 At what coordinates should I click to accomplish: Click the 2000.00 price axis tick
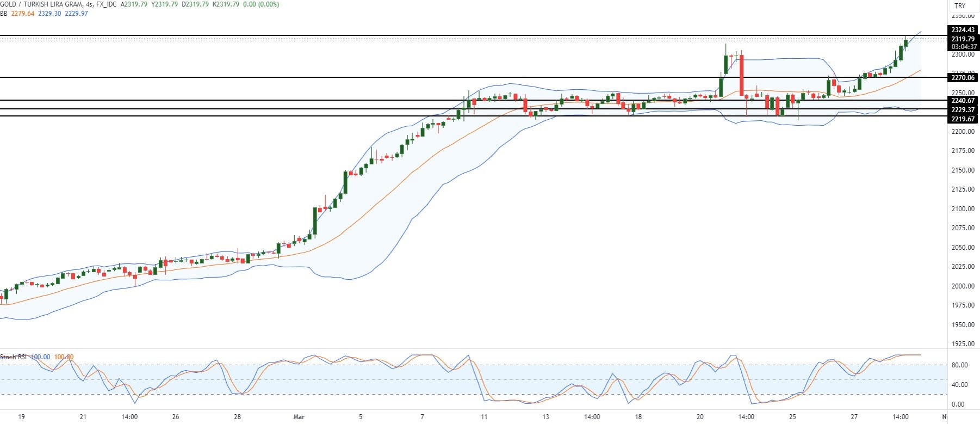tap(963, 286)
